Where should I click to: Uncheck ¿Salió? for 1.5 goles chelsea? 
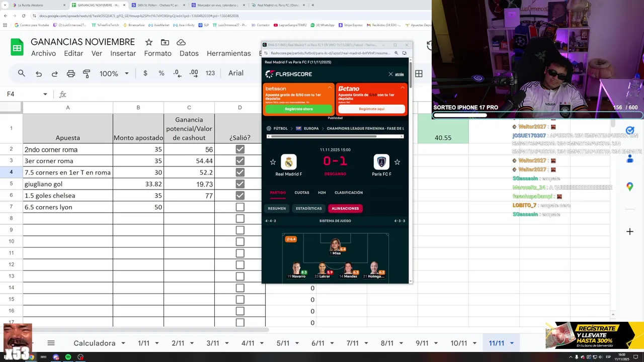[x=240, y=196]
